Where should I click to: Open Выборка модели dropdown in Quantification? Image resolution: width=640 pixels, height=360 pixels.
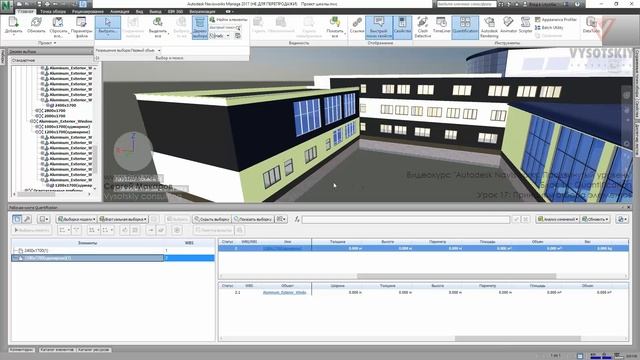click(76, 219)
